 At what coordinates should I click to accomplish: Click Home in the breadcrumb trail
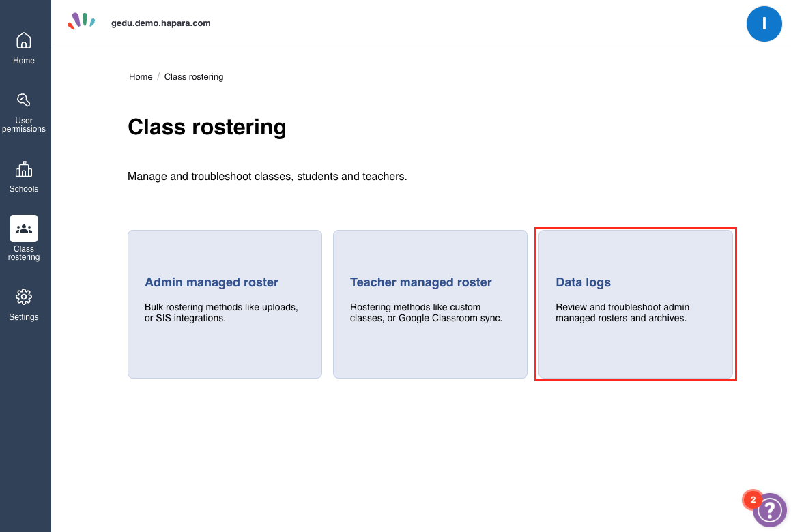pyautogui.click(x=141, y=76)
